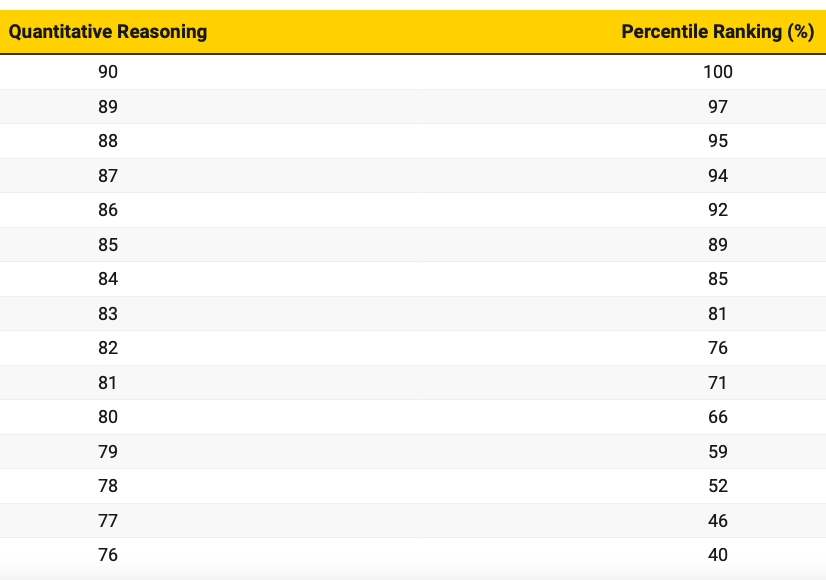Select the score 86 cell
The image size is (826, 580).
coord(108,210)
